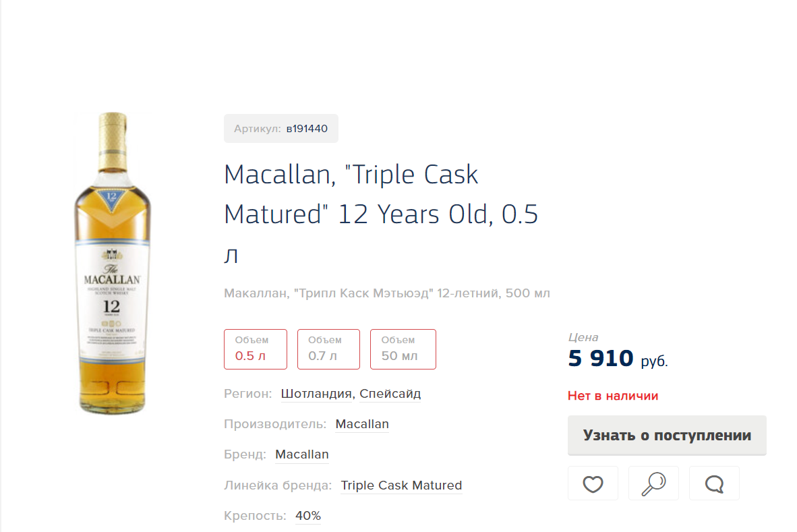Choose the 0.7 л volume option
Viewport: 797px width, 532px height.
tap(328, 349)
